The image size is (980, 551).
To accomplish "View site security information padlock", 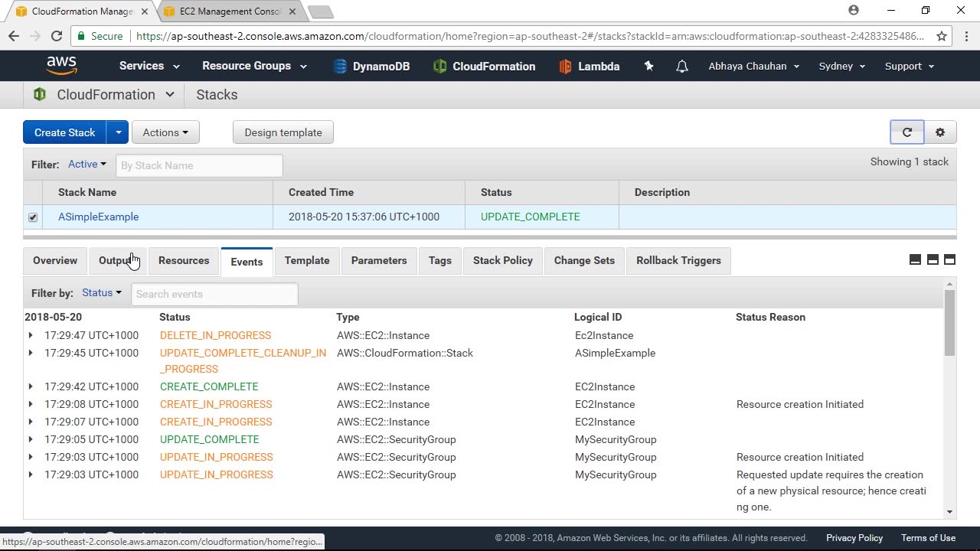I will pyautogui.click(x=81, y=36).
